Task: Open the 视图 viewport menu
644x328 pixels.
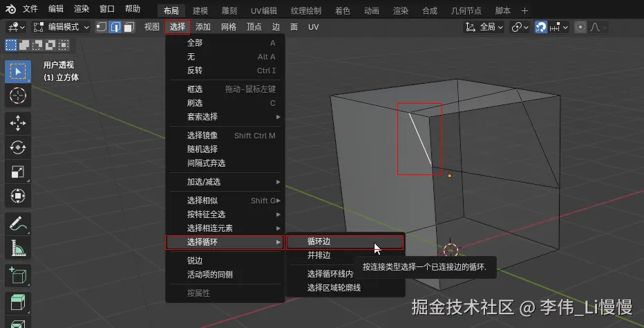Action: pos(151,27)
